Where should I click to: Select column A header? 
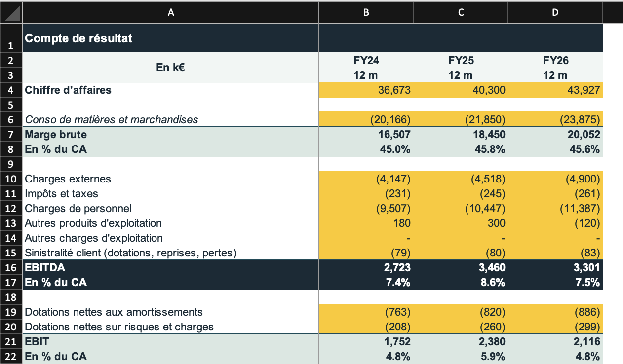pos(170,13)
